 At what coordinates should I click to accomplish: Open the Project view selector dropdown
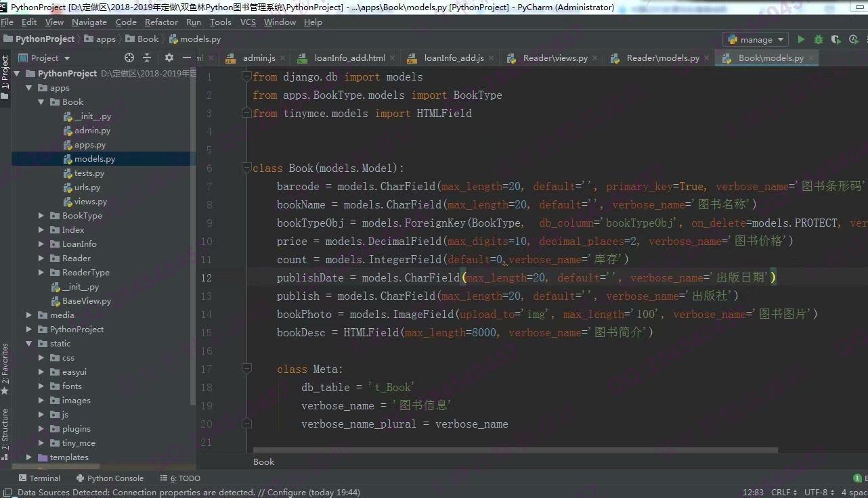44,58
